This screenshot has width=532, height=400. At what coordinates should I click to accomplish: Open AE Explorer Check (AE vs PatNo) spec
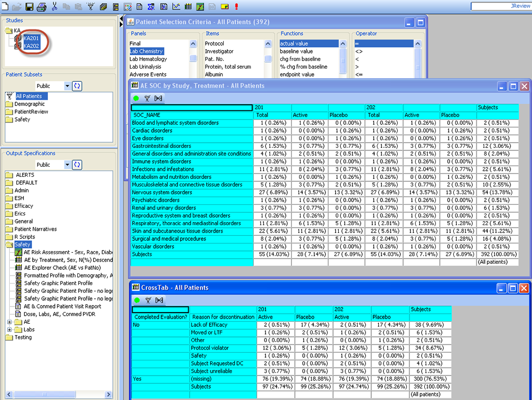(x=63, y=267)
